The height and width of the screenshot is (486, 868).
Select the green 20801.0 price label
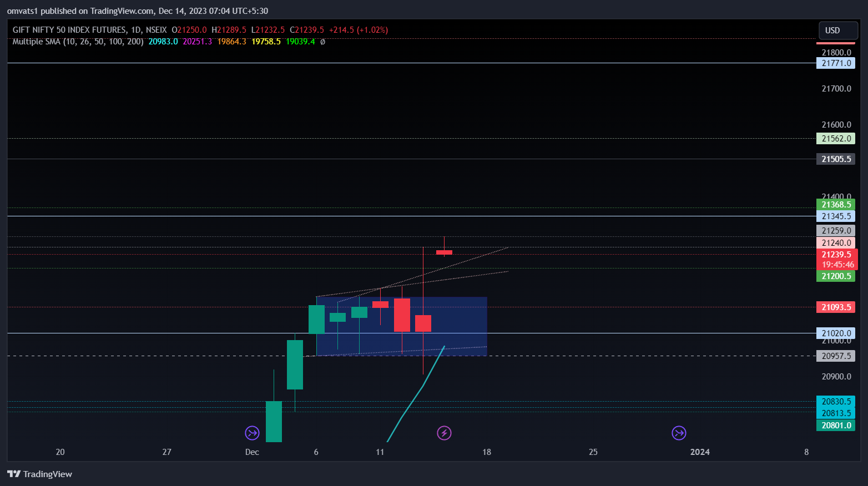pyautogui.click(x=836, y=426)
